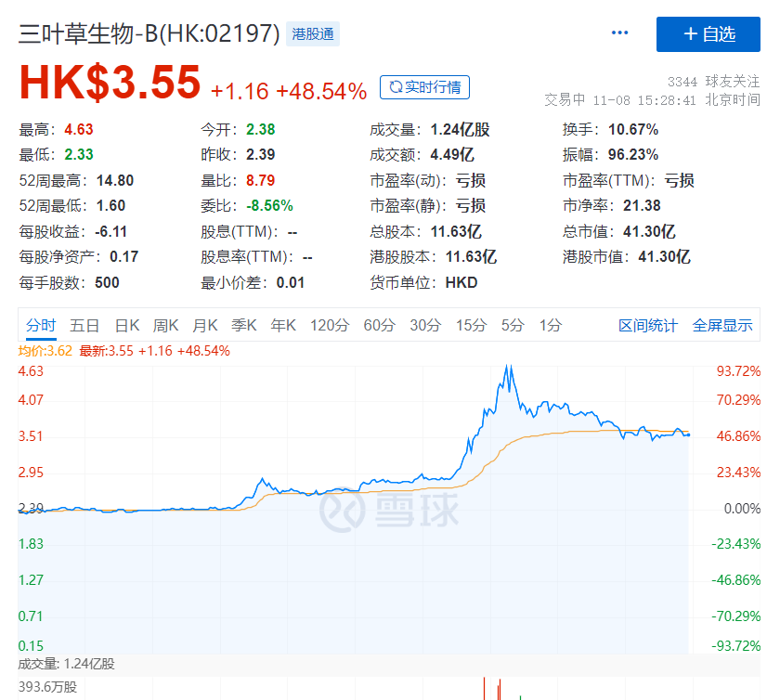This screenshot has height=700, width=780.
Task: Click the 52周最高 value 14.80
Action: point(115,181)
